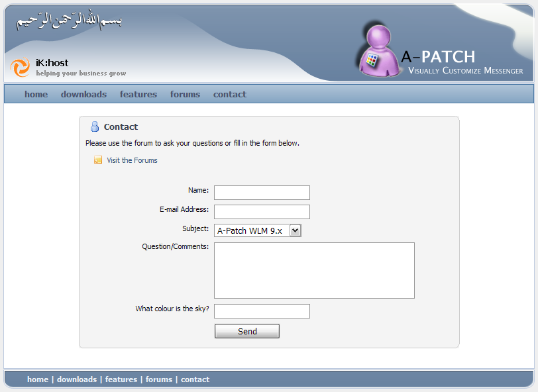The width and height of the screenshot is (538, 392).
Task: Open forums in the top navigation
Action: click(185, 94)
